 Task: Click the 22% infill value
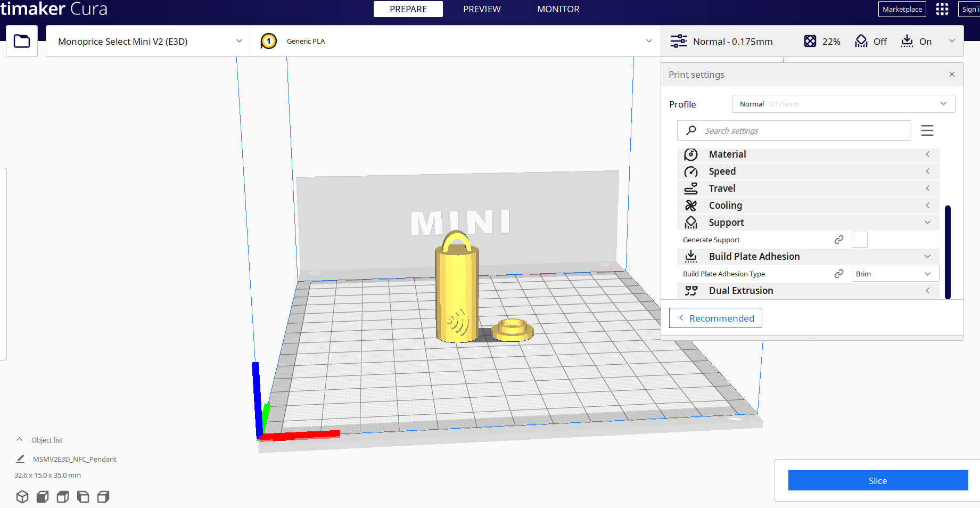tap(831, 42)
